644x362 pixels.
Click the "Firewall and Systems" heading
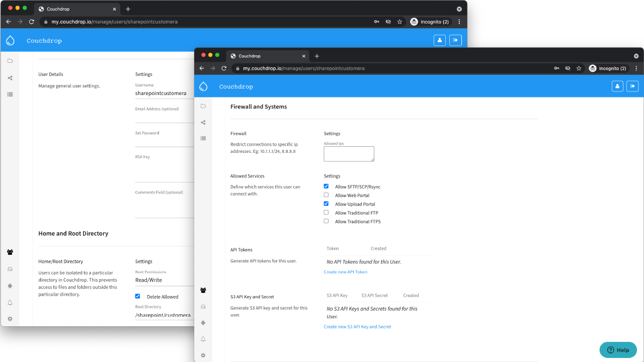[259, 107]
